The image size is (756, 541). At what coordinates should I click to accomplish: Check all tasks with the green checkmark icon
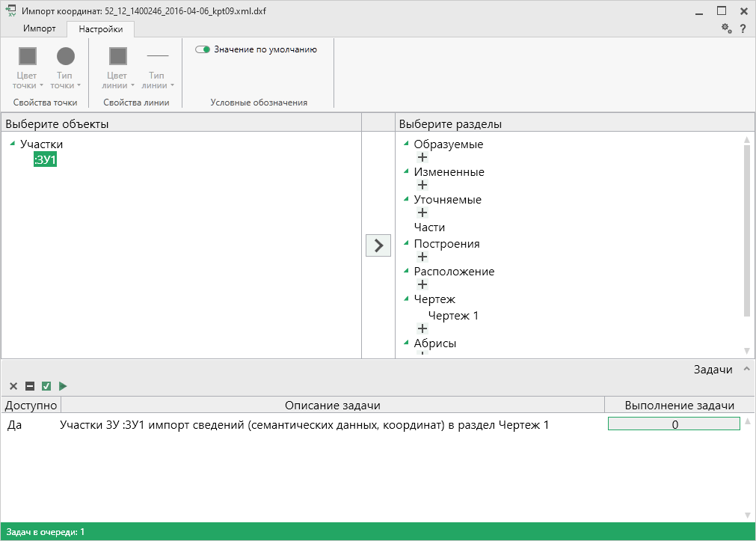46,386
